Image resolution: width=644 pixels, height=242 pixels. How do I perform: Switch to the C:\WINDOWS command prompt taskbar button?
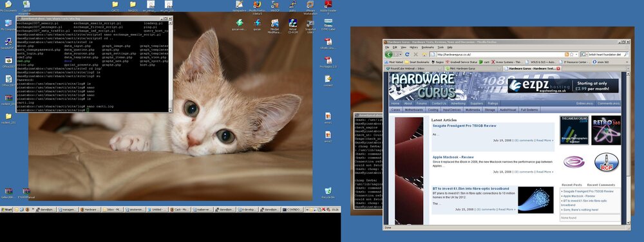click(x=292, y=210)
